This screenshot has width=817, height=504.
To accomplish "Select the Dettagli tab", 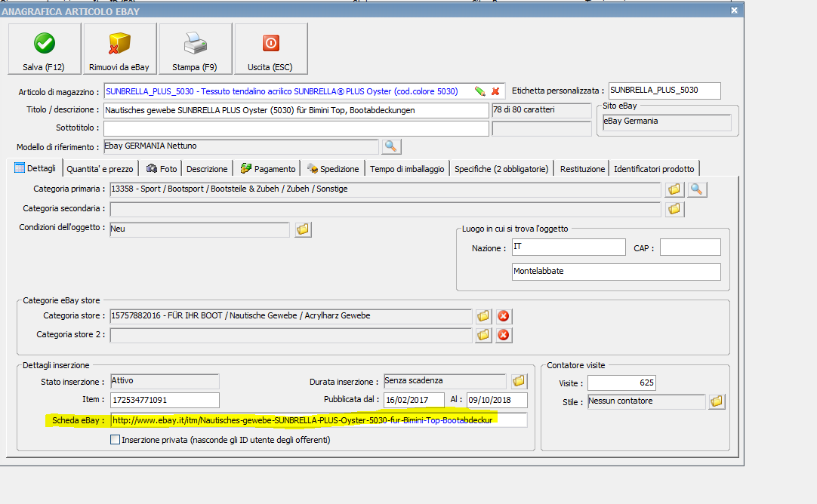I will [35, 168].
